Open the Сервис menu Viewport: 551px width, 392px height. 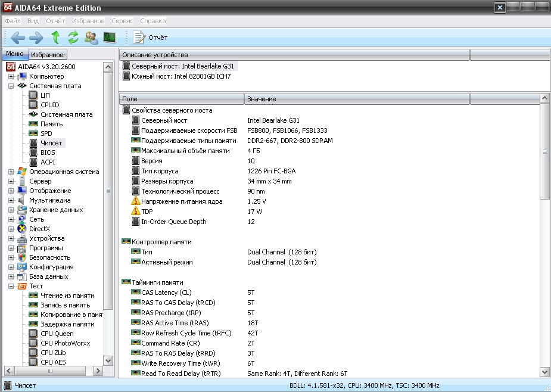(x=122, y=21)
